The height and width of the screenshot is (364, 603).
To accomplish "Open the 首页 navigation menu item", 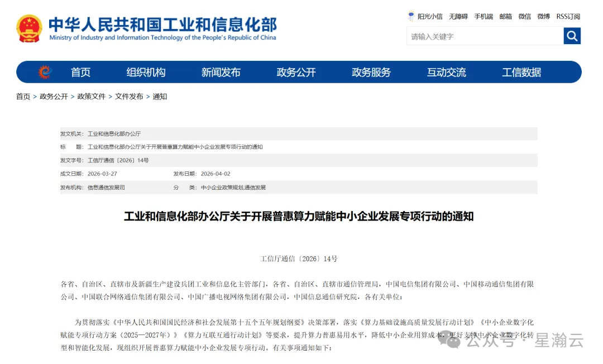I will [80, 72].
